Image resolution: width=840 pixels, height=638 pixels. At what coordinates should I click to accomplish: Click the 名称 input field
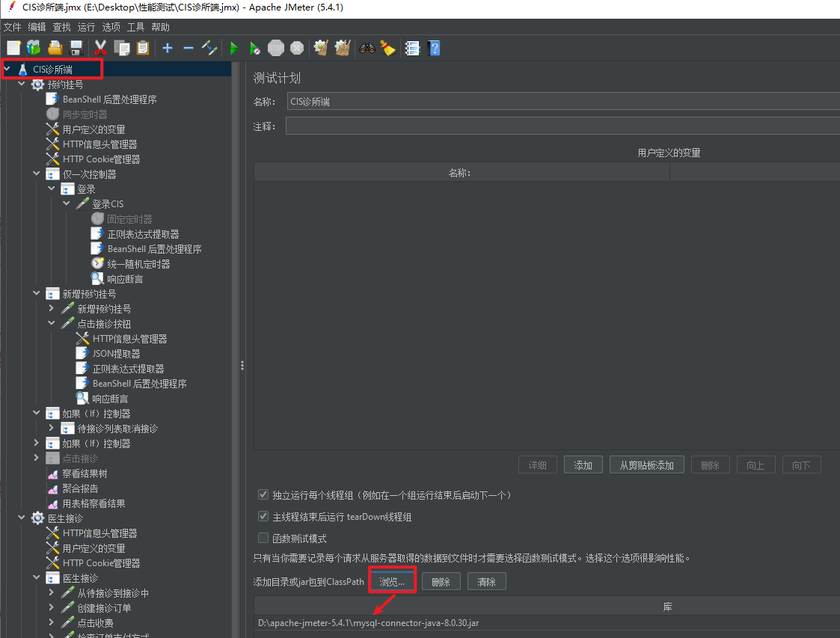[x=563, y=101]
